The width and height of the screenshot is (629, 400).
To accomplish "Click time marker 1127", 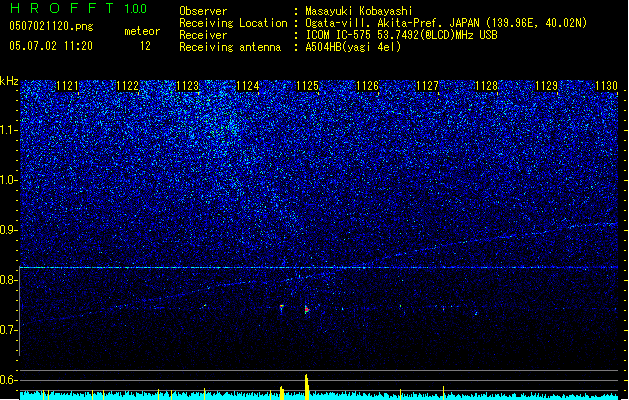I will click(x=427, y=86).
